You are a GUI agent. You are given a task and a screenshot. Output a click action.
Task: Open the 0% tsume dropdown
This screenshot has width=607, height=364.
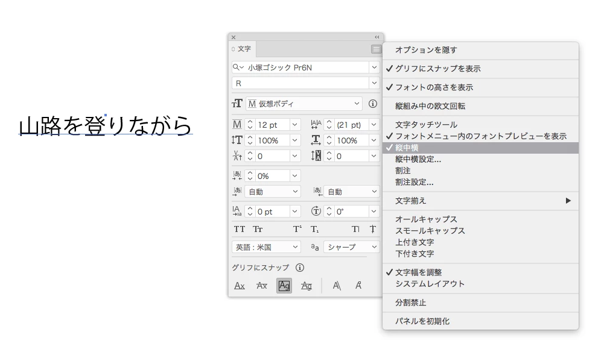click(294, 175)
